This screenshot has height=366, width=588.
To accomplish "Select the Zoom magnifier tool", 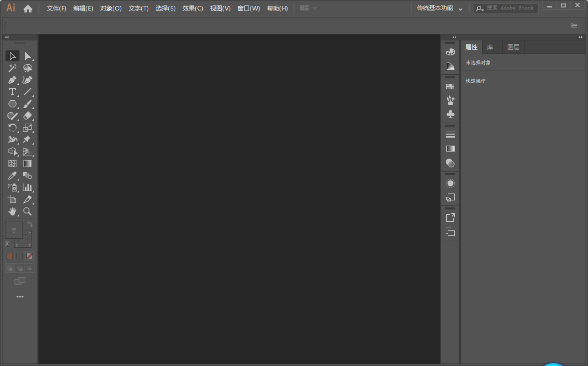I will (27, 211).
